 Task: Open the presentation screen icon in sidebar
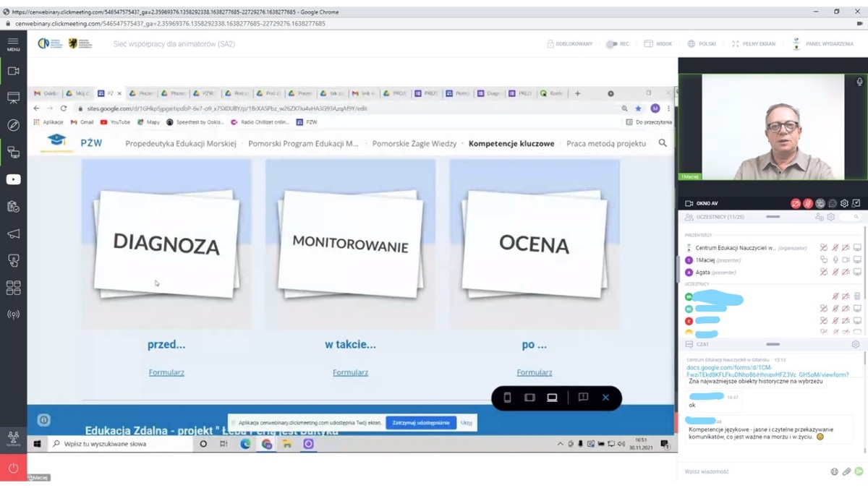click(x=13, y=98)
